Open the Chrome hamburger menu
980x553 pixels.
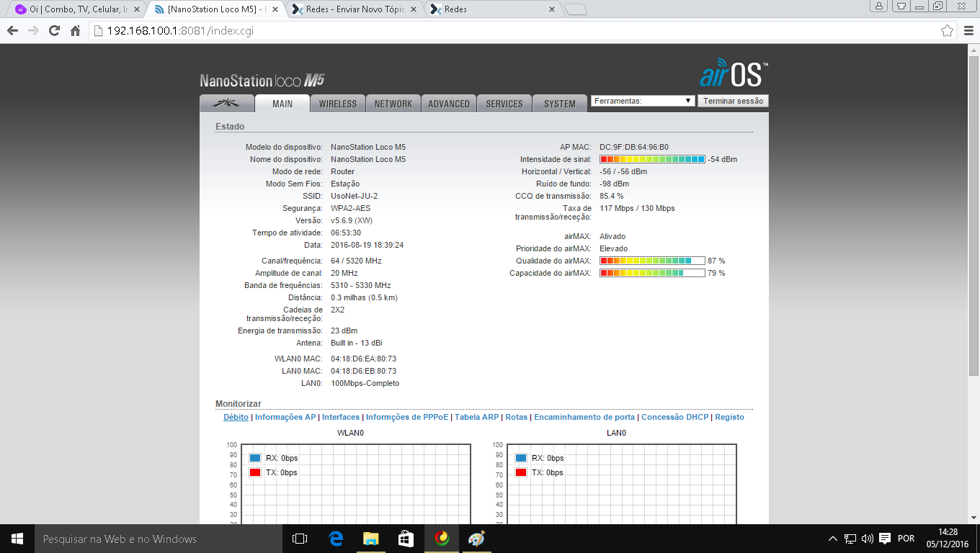point(968,31)
